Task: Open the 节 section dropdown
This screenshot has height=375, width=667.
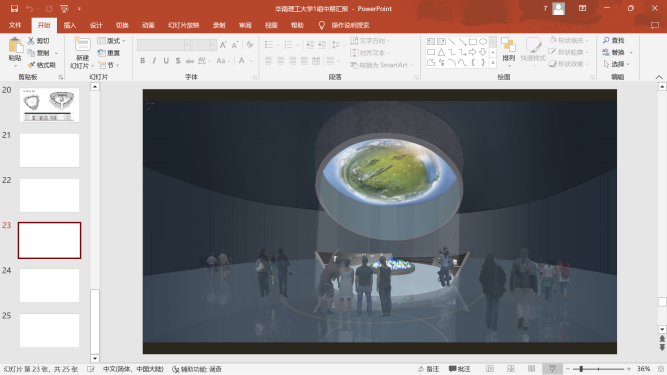Action: pyautogui.click(x=109, y=65)
